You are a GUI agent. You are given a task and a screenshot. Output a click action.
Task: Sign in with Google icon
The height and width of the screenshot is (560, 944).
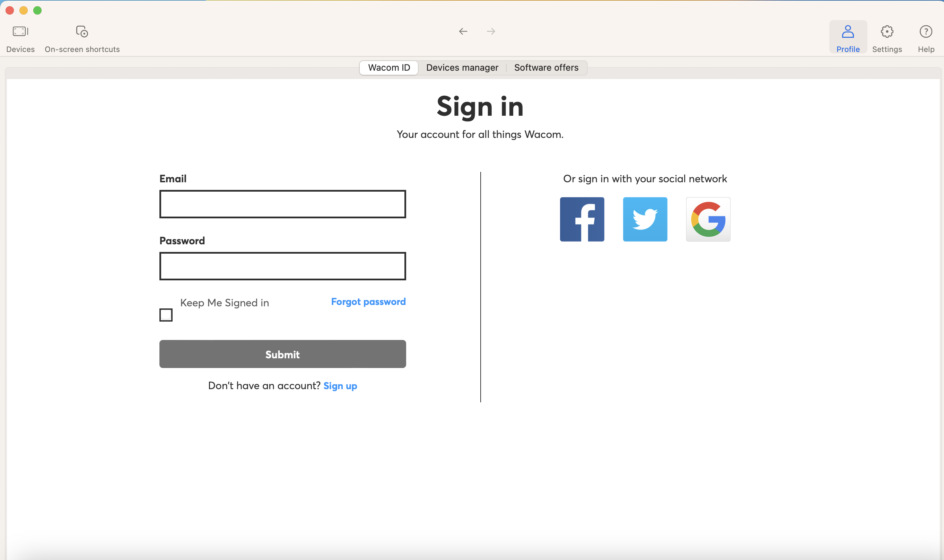pyautogui.click(x=708, y=219)
